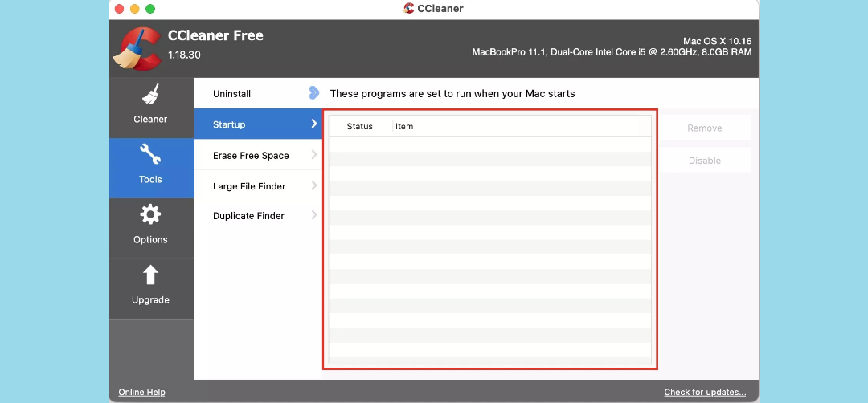
Task: Click chevron next to Erase Free Space
Action: click(x=314, y=155)
